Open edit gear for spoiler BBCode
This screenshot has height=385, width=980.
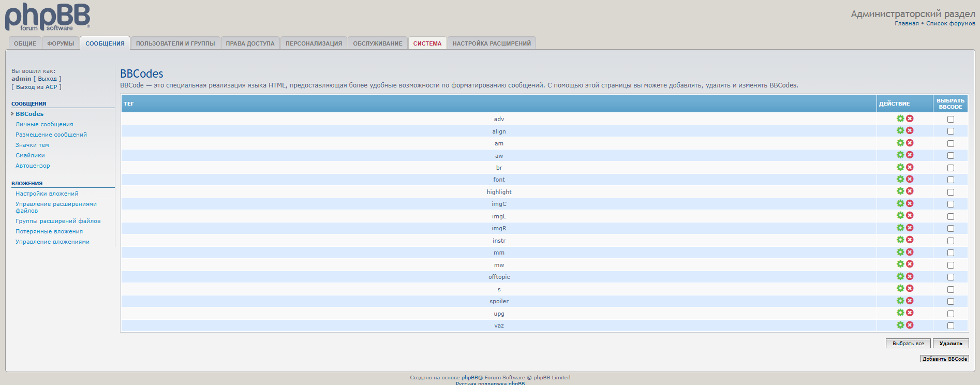[x=900, y=301]
